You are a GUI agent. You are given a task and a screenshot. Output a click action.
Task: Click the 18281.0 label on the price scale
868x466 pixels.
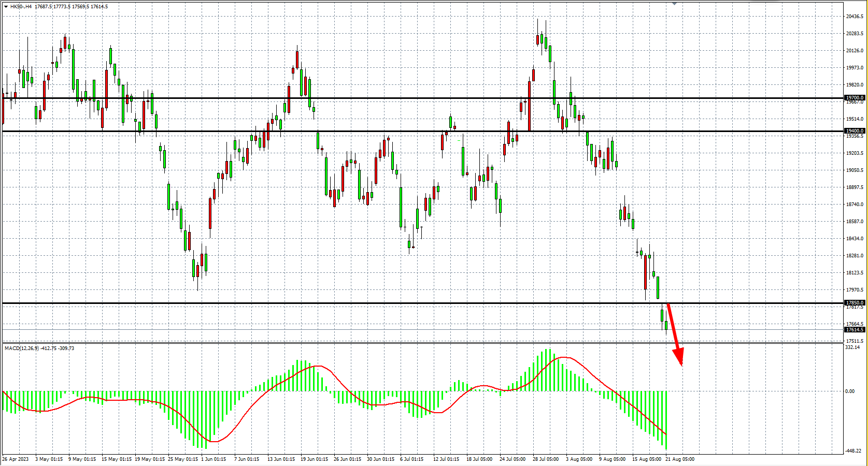[855, 256]
